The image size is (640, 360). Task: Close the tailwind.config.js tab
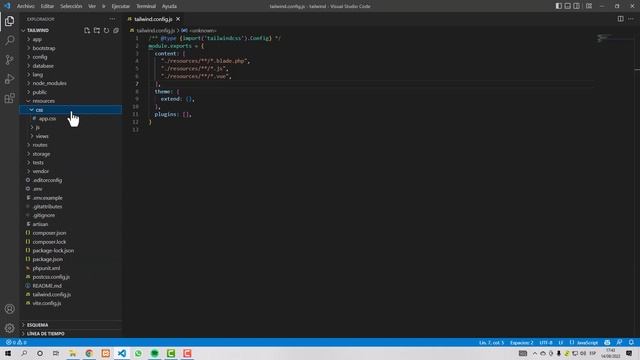[178, 19]
